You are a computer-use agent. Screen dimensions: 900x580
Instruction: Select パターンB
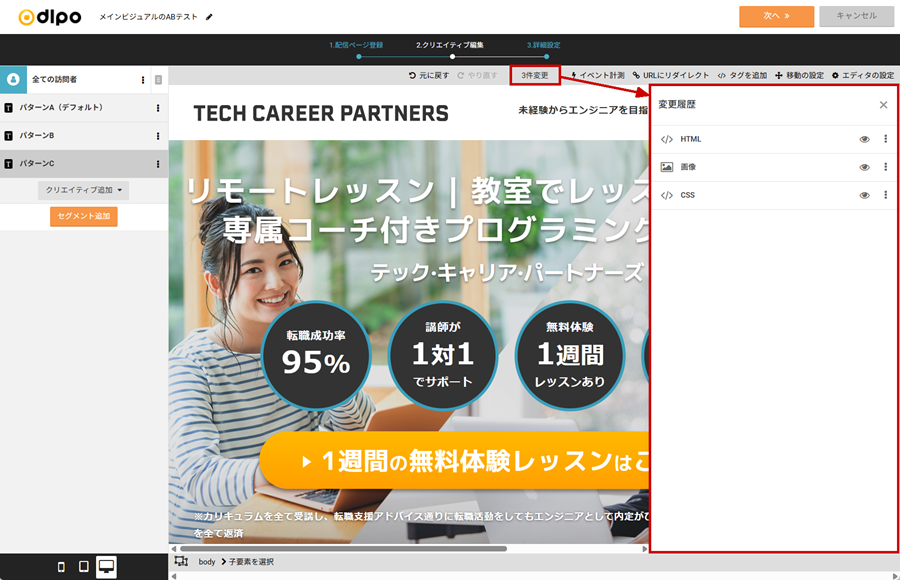[x=84, y=136]
